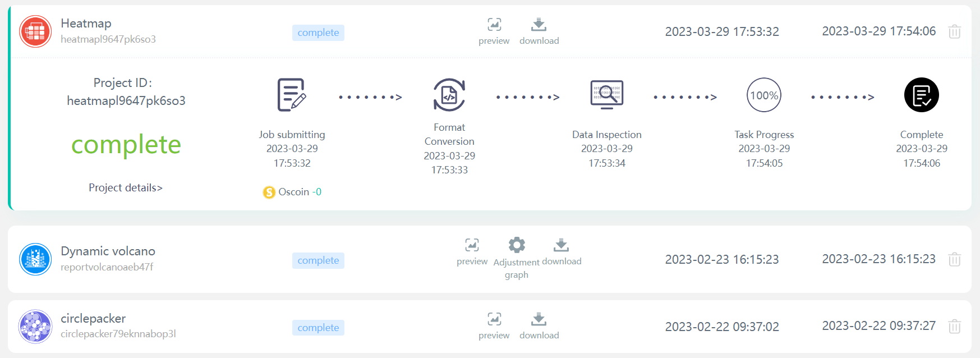Delete the Heatmap task via trash icon

pos(954,31)
